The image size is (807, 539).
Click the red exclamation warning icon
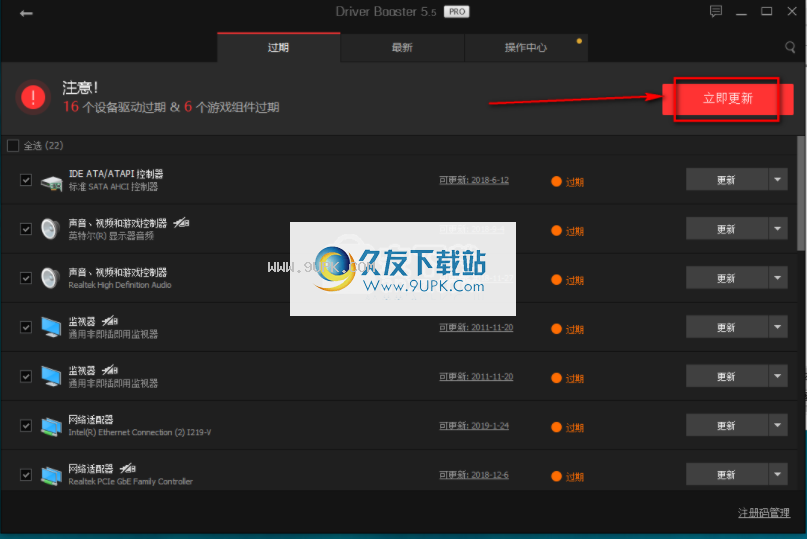pos(33,97)
